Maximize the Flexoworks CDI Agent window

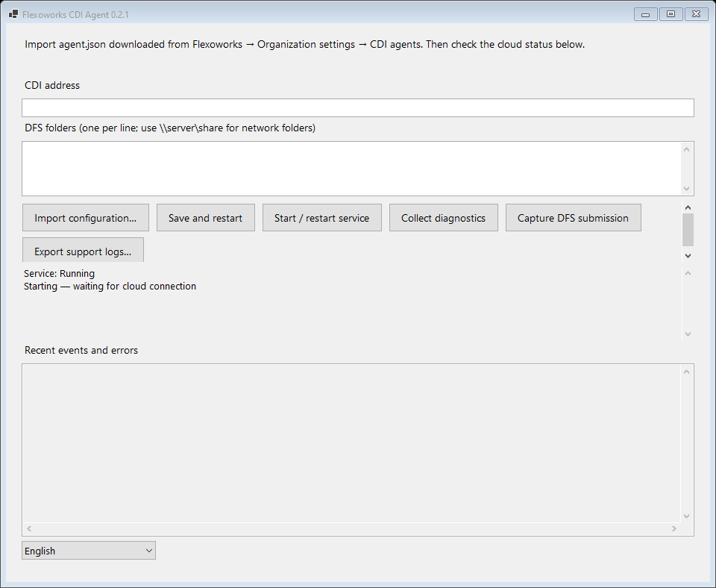tap(671, 14)
